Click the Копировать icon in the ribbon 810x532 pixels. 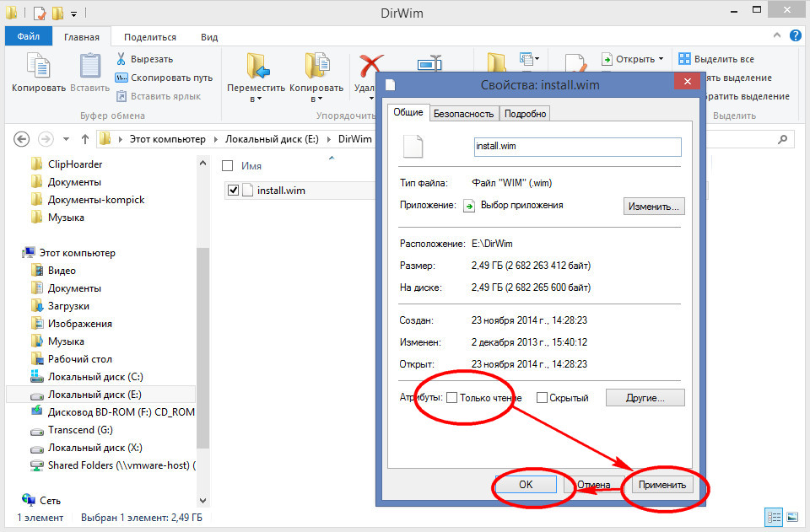click(38, 66)
